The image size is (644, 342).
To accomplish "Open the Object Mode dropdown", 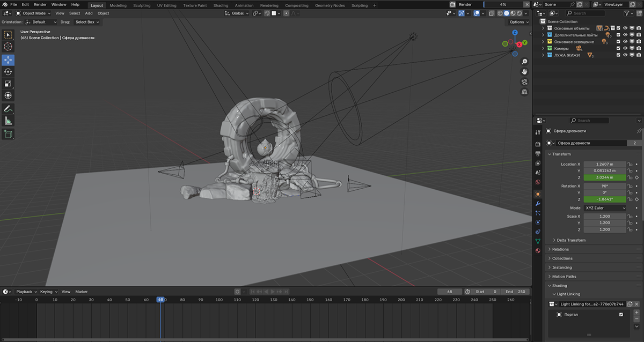I will tap(33, 13).
